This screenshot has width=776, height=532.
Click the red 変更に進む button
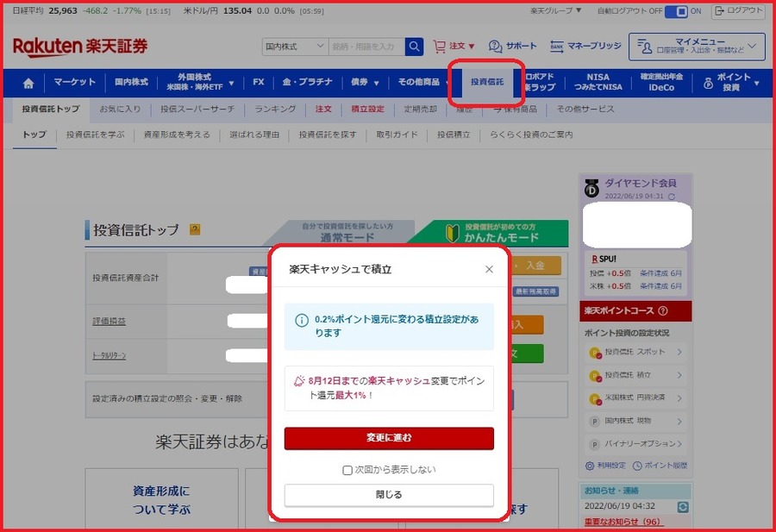389,439
